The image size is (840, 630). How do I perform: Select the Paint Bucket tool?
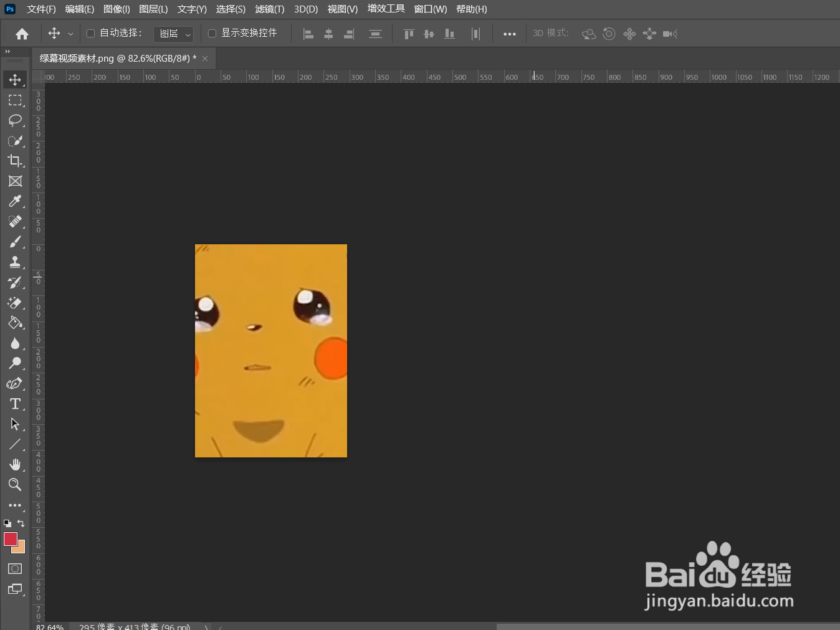click(x=15, y=323)
